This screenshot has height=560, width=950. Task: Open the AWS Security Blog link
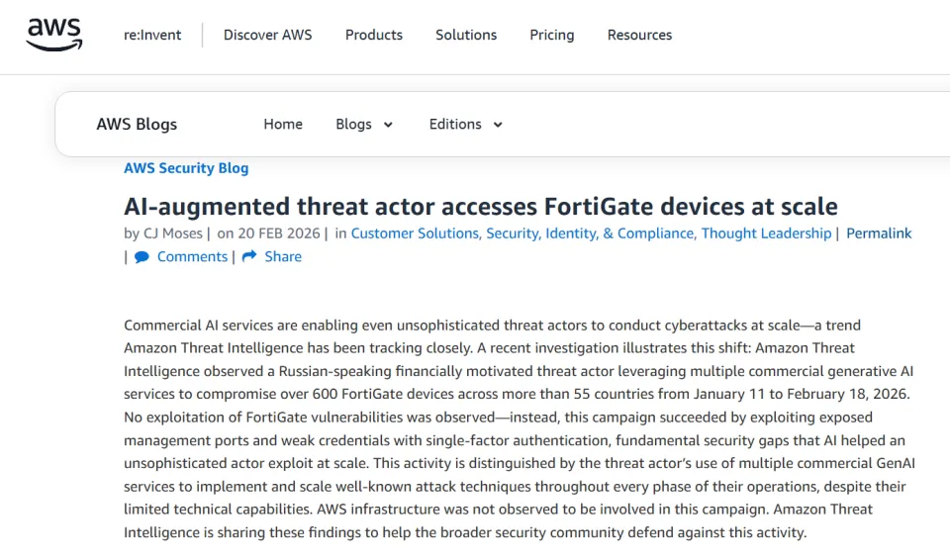pos(186,168)
